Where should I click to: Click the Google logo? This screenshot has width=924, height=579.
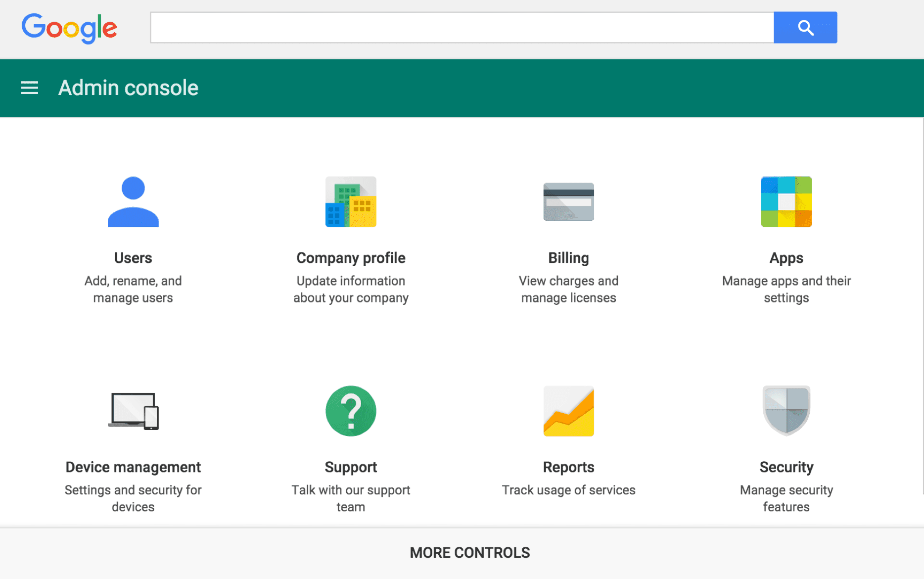[x=69, y=28]
